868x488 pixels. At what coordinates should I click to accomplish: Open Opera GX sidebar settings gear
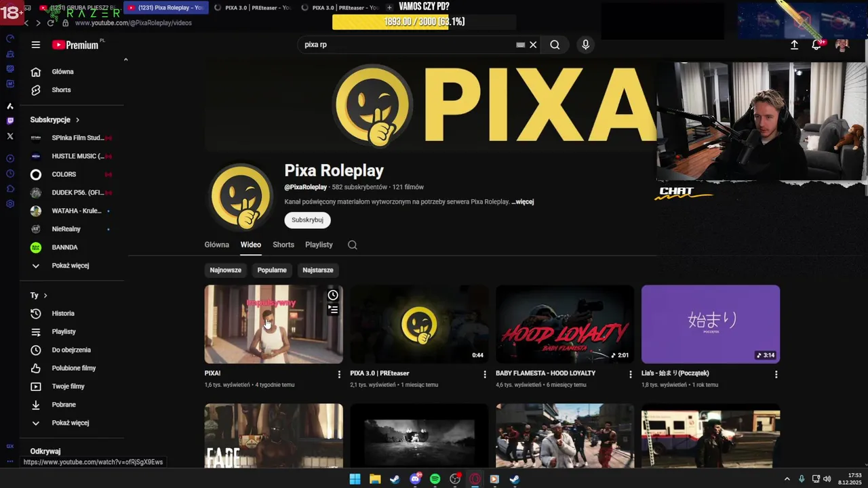click(9, 204)
